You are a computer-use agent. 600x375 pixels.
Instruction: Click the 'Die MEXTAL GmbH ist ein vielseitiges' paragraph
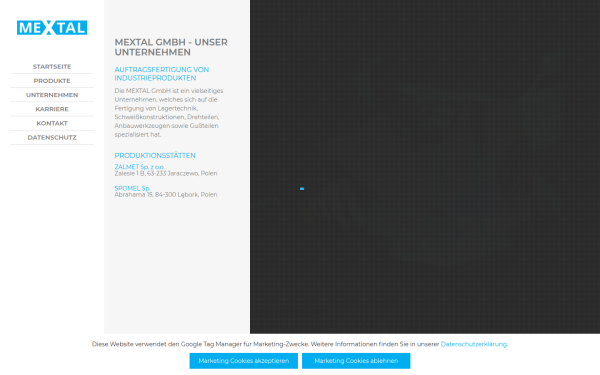pos(169,112)
